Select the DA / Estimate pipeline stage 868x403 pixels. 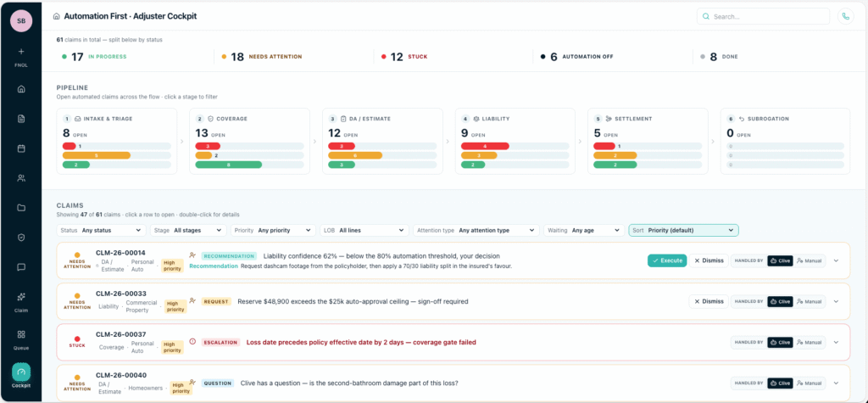click(382, 142)
